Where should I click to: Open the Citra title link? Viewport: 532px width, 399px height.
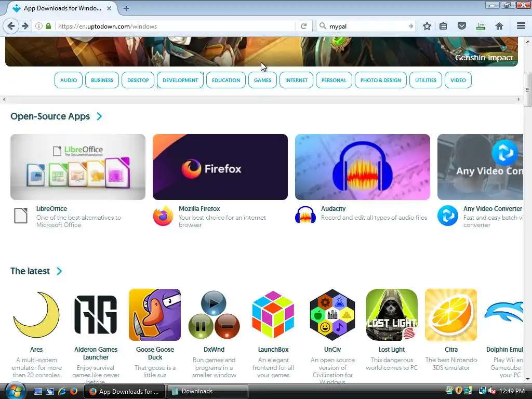[x=451, y=350]
